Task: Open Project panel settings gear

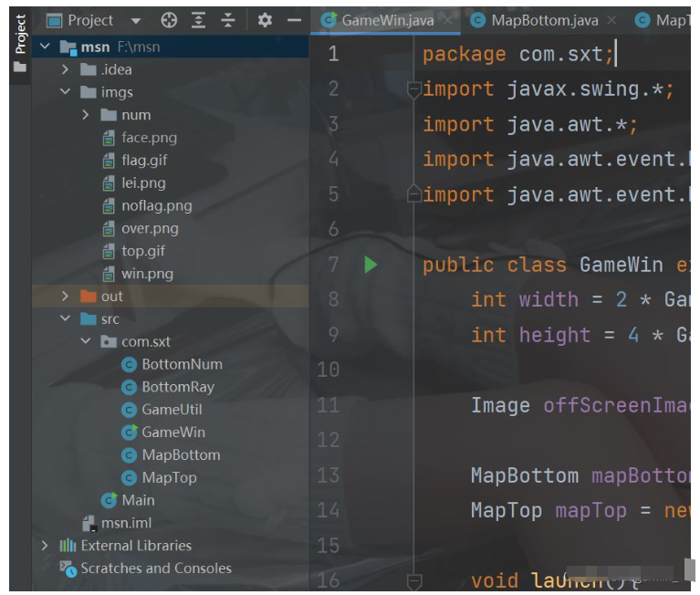Action: (x=265, y=20)
